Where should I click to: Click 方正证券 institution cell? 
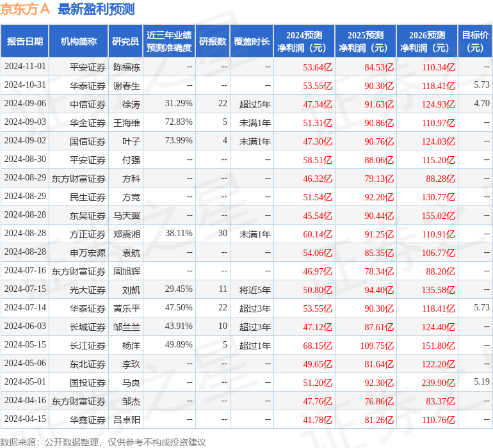88,234
